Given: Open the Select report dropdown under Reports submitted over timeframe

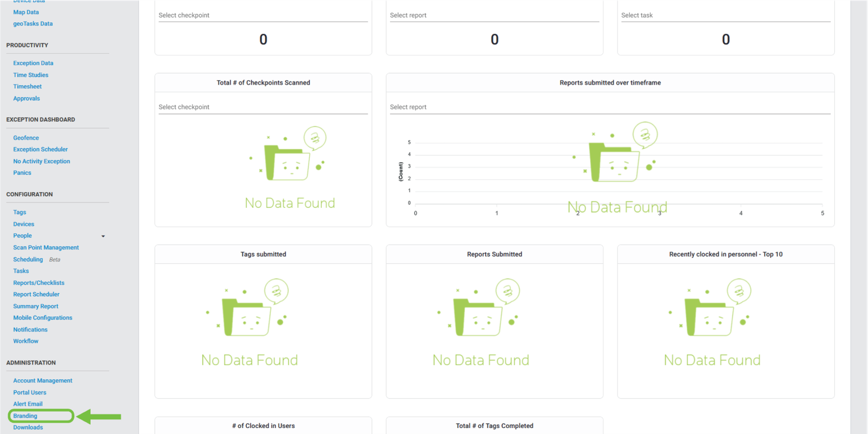Looking at the screenshot, I should pos(609,107).
